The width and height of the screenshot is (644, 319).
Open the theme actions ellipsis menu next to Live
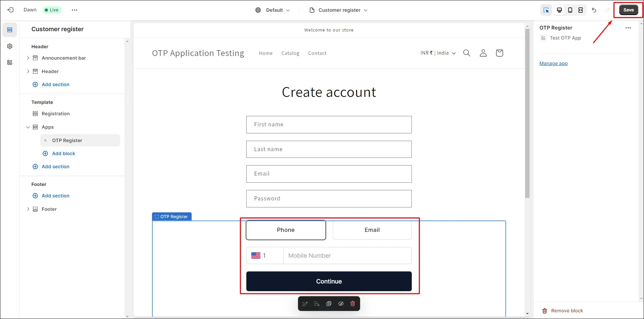75,10
